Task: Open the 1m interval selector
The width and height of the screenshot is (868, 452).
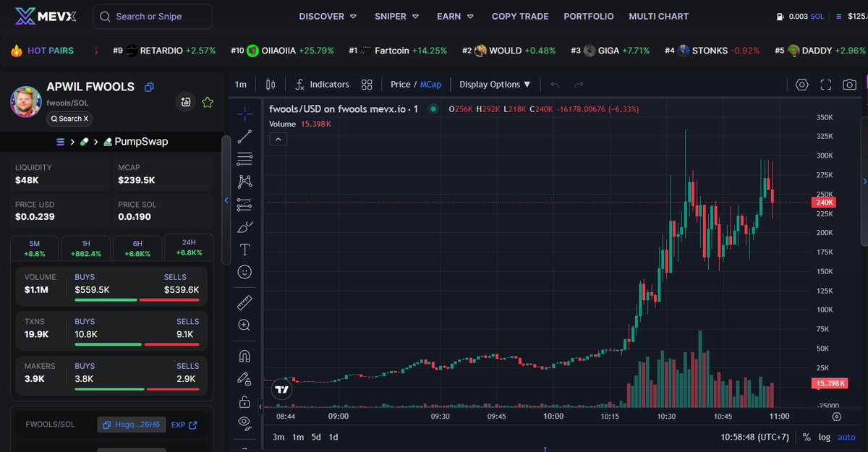Action: [x=241, y=85]
